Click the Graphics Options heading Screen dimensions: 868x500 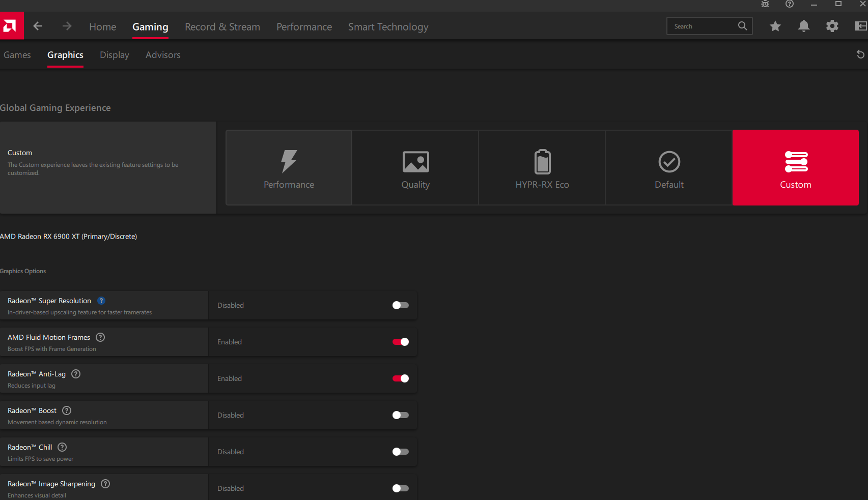(x=23, y=271)
